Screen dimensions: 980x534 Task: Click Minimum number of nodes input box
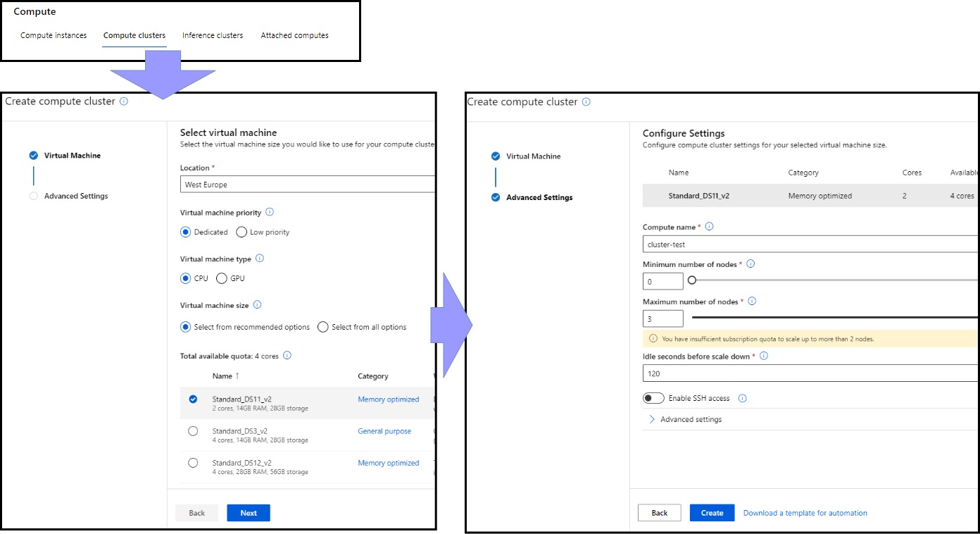663,281
